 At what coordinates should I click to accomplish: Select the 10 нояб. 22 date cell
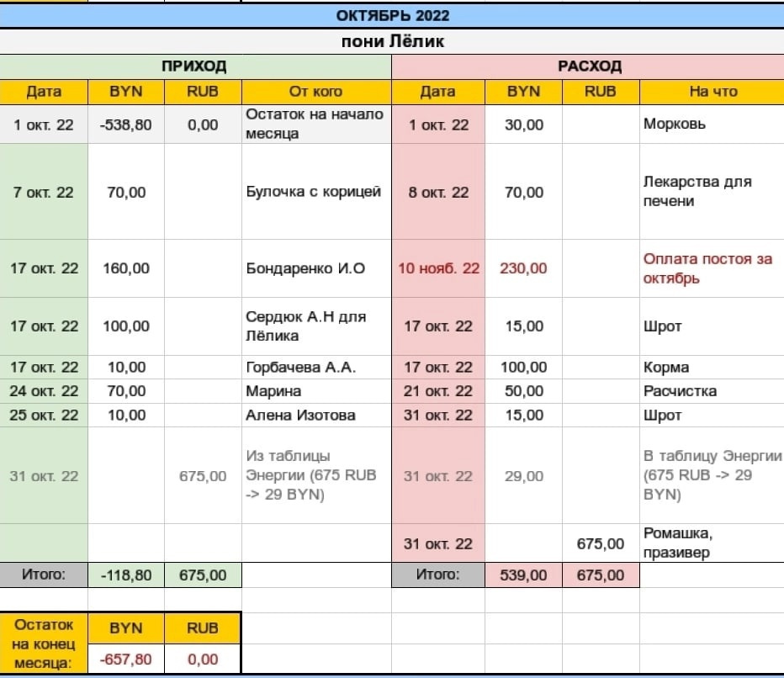[438, 268]
